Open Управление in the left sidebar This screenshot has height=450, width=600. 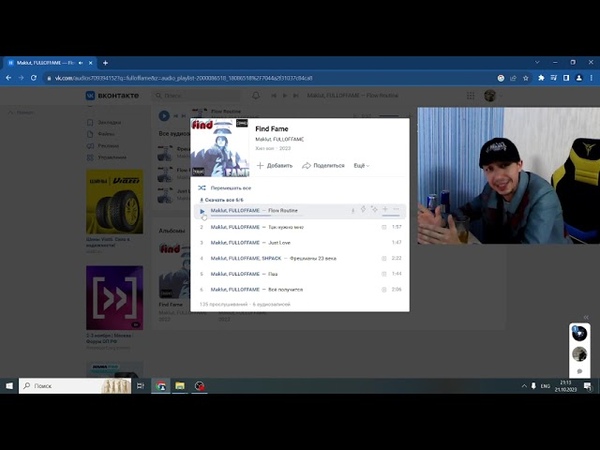coord(107,157)
